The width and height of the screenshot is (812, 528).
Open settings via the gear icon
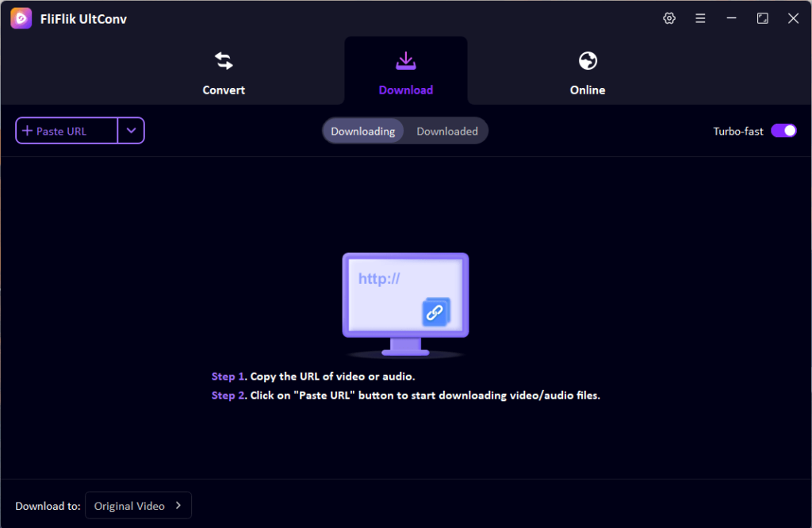[x=668, y=17]
